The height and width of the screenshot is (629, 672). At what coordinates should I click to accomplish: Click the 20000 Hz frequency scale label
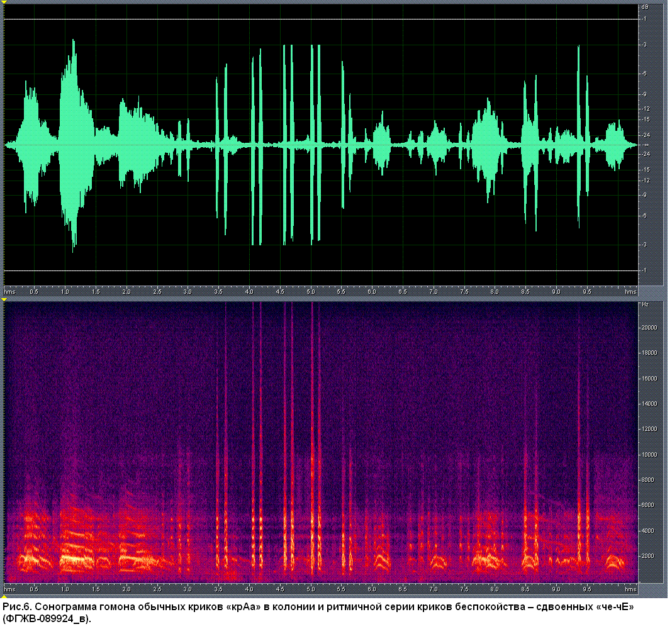[649, 327]
